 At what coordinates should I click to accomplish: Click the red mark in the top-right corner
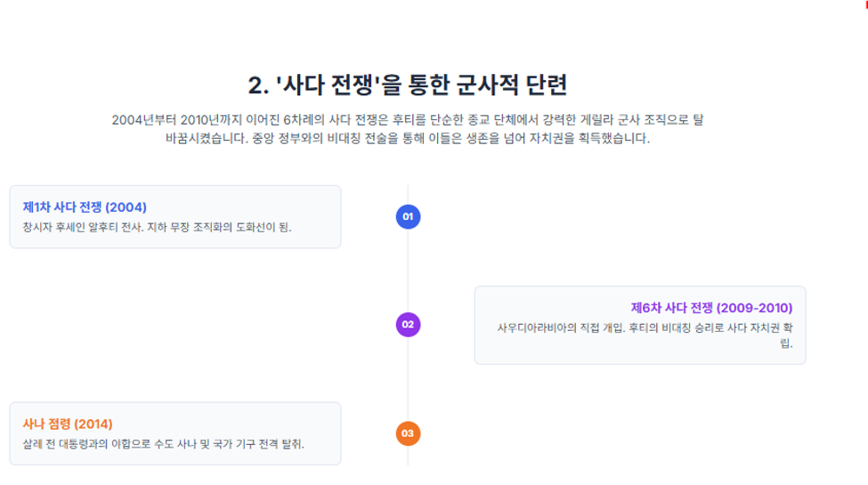[866, 4]
